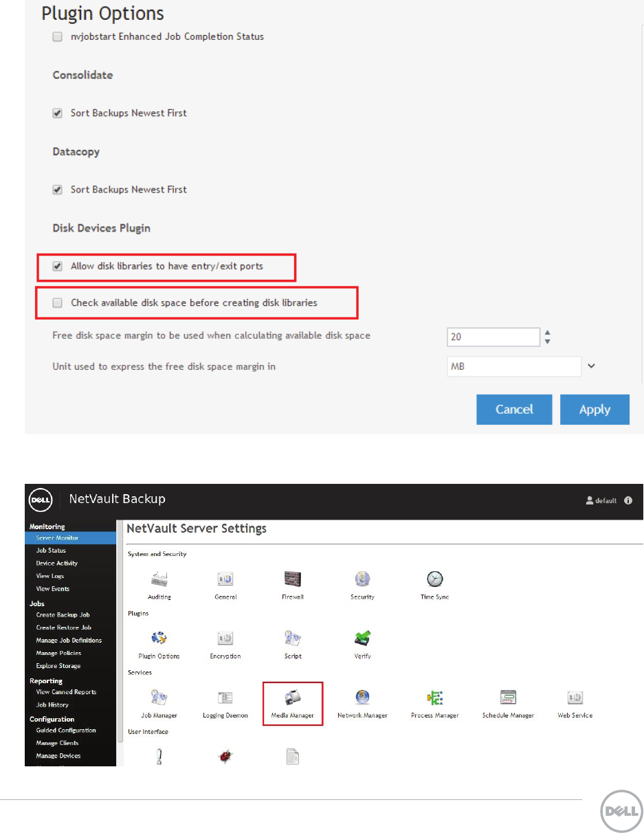
Task: Open the General settings icon
Action: coord(225,579)
